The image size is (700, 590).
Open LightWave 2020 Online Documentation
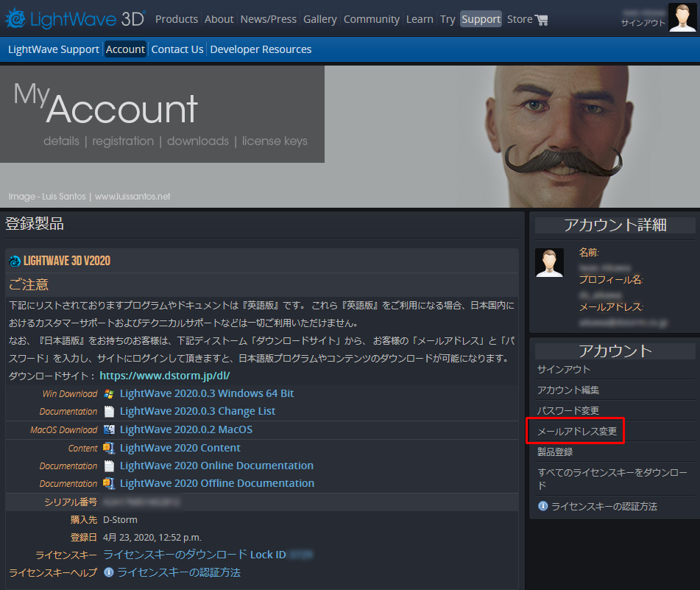(x=216, y=466)
